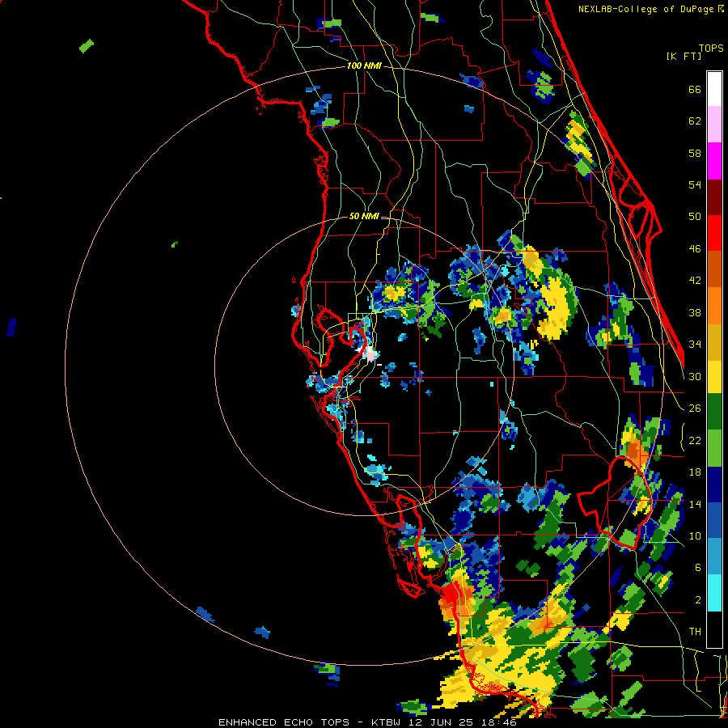Click the light blue legend swatch near 6
Viewport: 728px width, 728px height.
(714, 557)
